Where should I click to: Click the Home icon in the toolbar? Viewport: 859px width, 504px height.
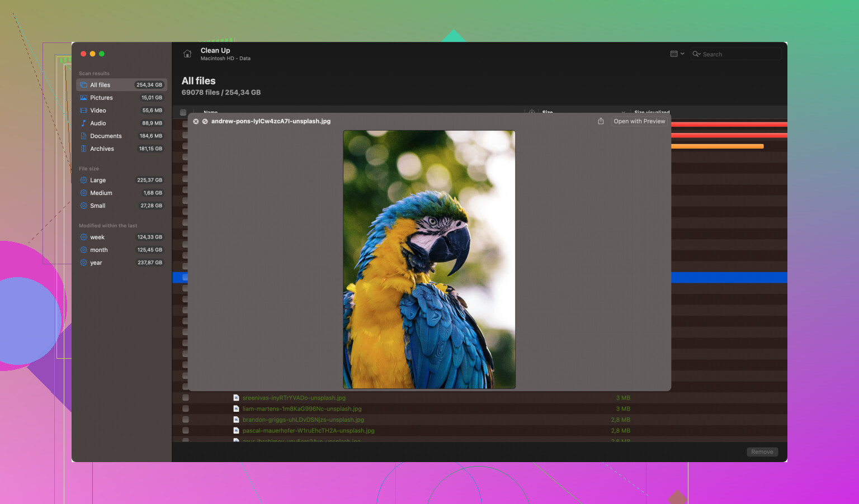(x=187, y=54)
